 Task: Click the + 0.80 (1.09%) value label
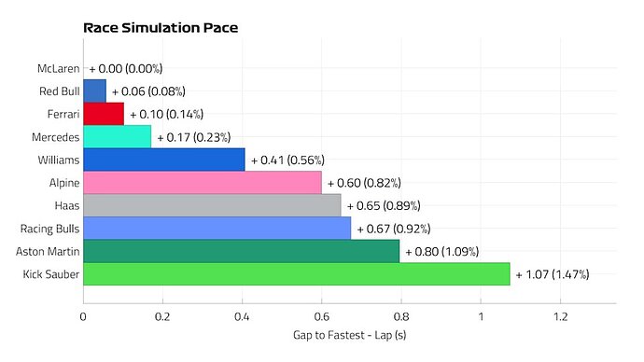(442, 252)
